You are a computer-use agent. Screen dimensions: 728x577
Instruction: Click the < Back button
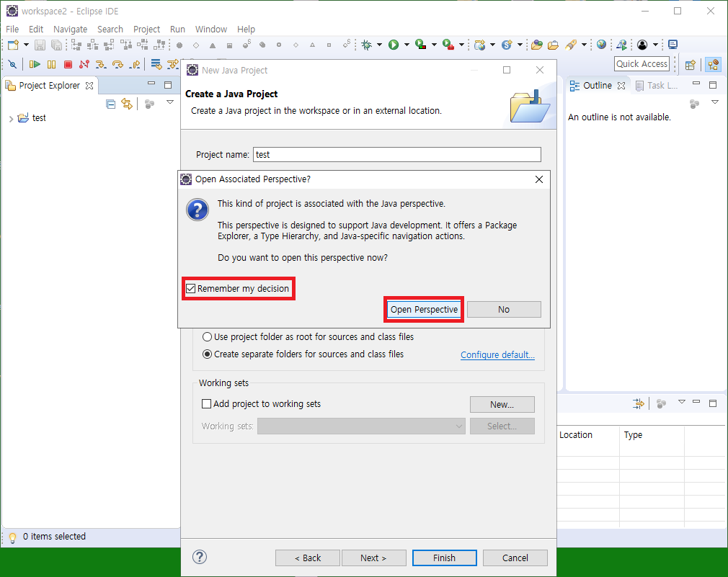pos(308,558)
